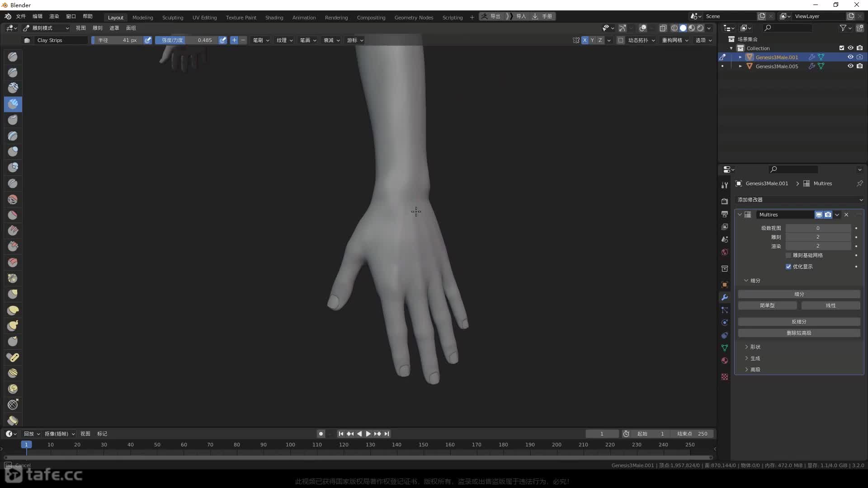Viewport: 868px width, 488px height.
Task: Open the UV Editing workspace tab
Action: coord(204,17)
